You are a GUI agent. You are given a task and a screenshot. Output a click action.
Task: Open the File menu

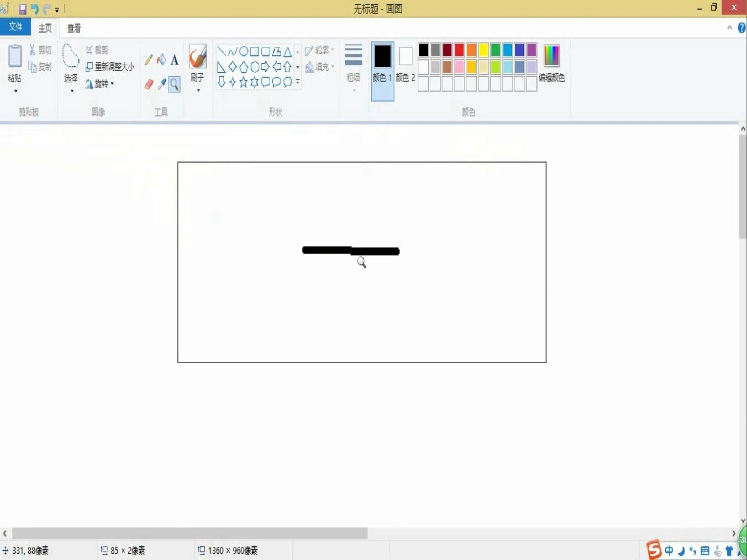pyautogui.click(x=16, y=27)
